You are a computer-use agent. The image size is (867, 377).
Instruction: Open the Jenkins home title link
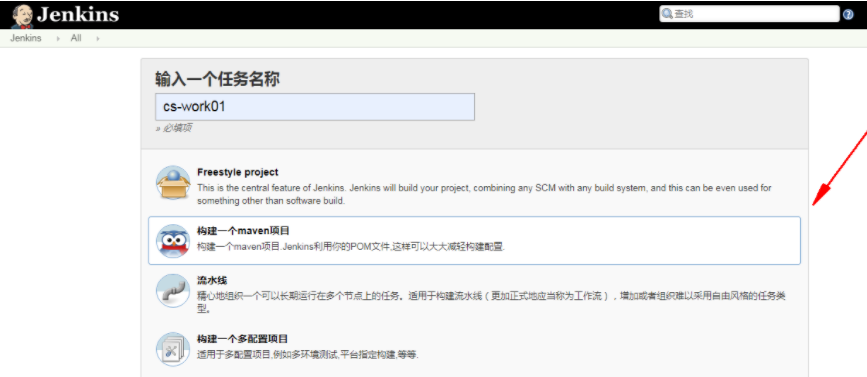[x=78, y=14]
